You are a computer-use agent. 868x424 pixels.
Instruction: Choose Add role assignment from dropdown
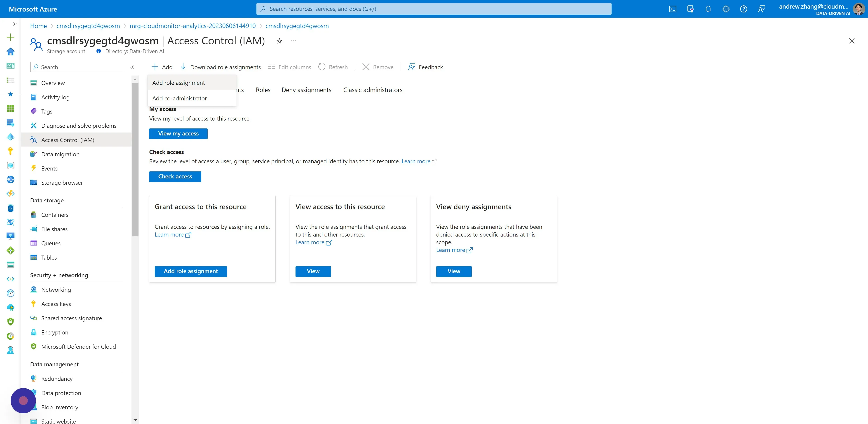pyautogui.click(x=192, y=83)
